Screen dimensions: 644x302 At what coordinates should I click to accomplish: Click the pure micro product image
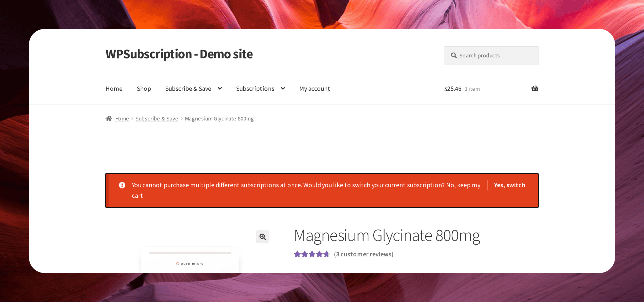(x=190, y=260)
